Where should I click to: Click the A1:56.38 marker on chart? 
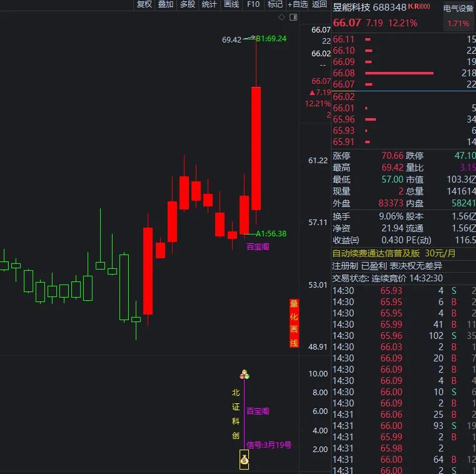coord(270,233)
